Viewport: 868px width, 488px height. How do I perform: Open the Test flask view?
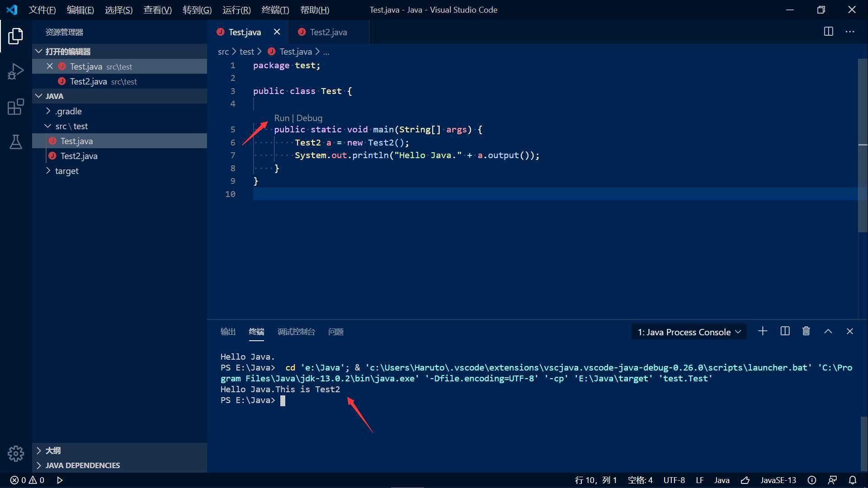coord(16,142)
